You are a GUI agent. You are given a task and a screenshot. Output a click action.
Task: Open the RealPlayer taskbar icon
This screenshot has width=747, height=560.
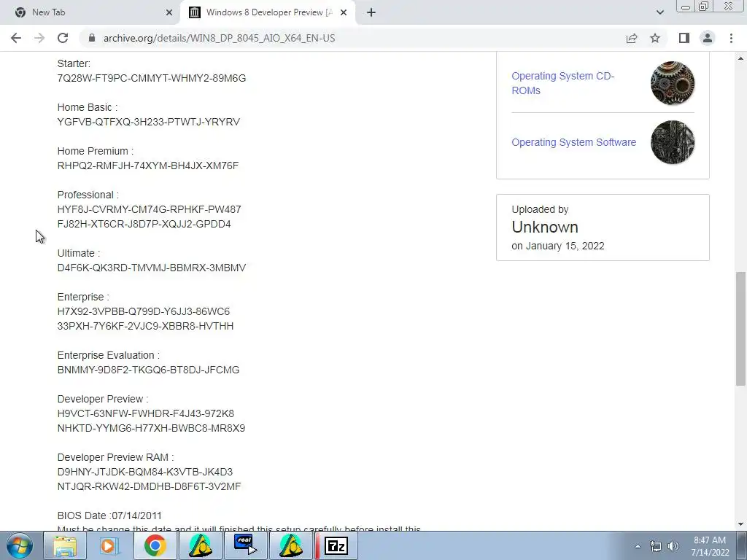[245, 545]
